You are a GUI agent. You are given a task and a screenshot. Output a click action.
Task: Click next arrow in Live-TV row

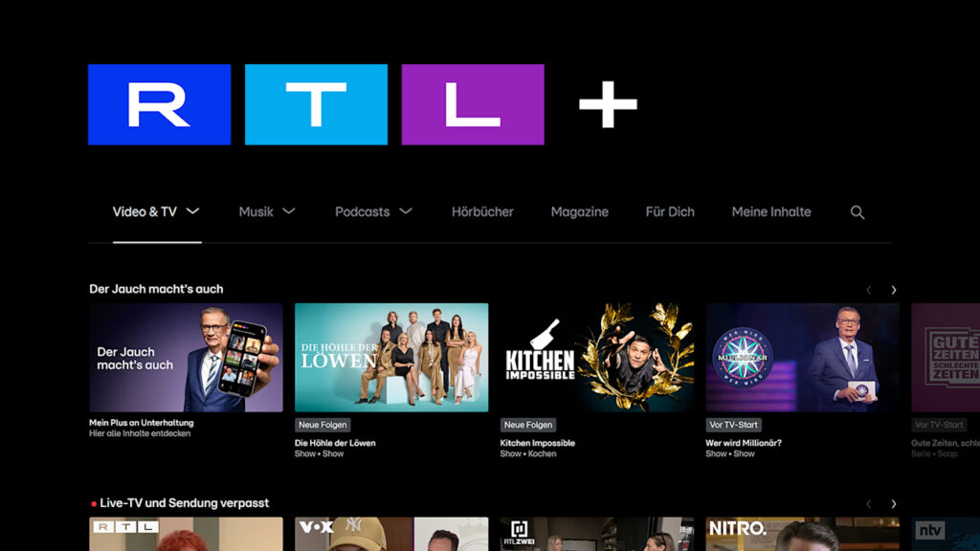click(894, 504)
